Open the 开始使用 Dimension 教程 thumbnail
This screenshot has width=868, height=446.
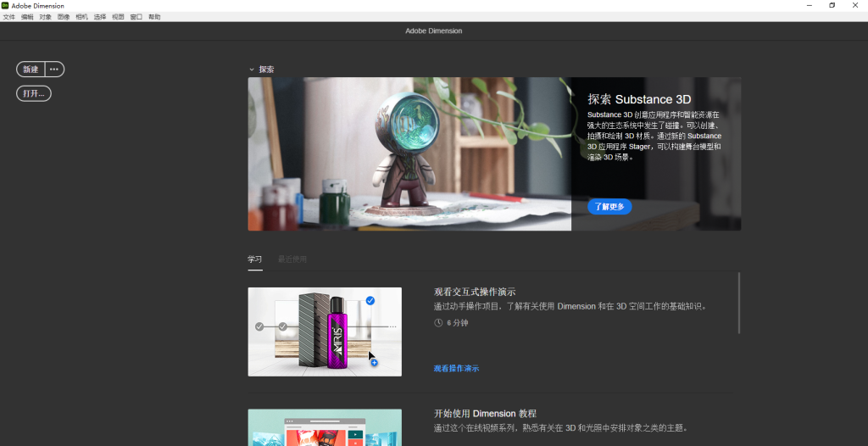[x=325, y=427]
